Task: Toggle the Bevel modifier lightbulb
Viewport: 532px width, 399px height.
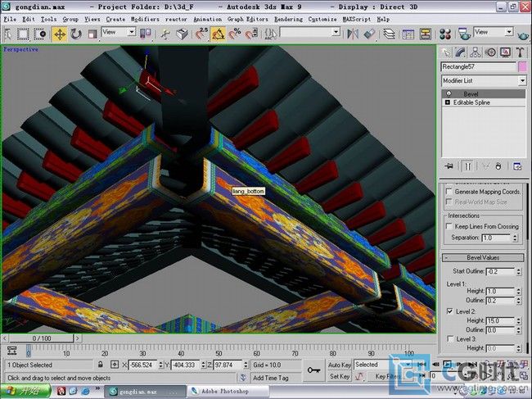Action: pos(449,93)
